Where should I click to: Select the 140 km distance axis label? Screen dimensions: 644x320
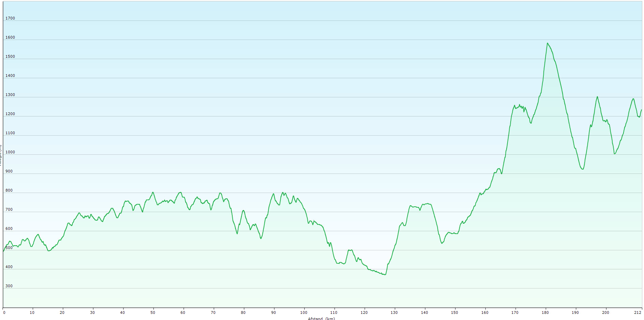tap(424, 312)
